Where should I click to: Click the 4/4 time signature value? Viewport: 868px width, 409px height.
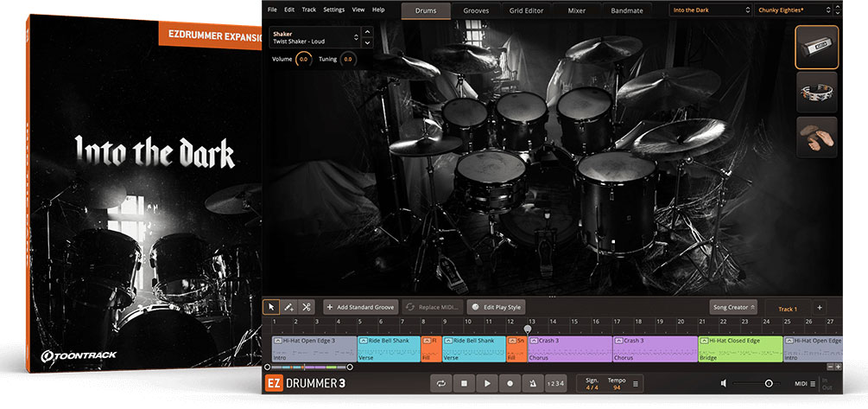[x=592, y=387]
